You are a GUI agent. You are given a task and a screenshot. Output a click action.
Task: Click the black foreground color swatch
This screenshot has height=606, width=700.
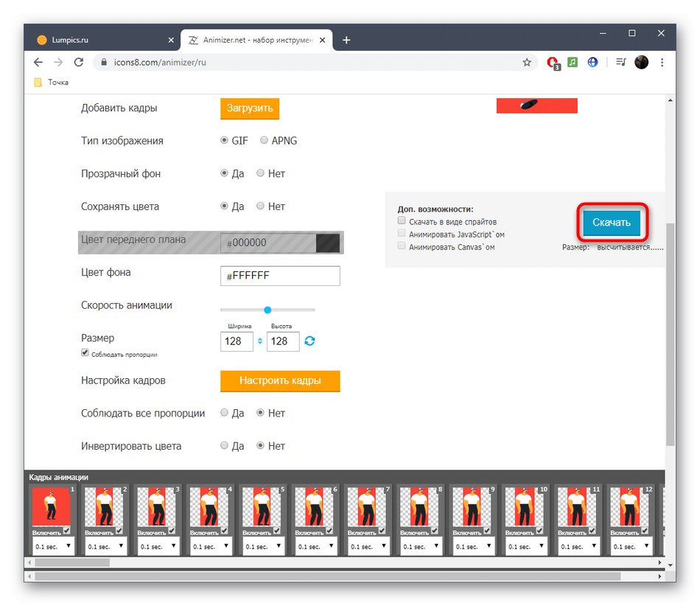click(327, 243)
